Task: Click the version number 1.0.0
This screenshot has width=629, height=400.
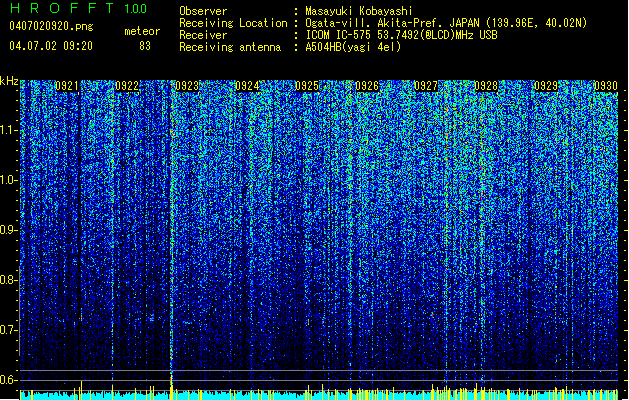Action: click(x=135, y=8)
